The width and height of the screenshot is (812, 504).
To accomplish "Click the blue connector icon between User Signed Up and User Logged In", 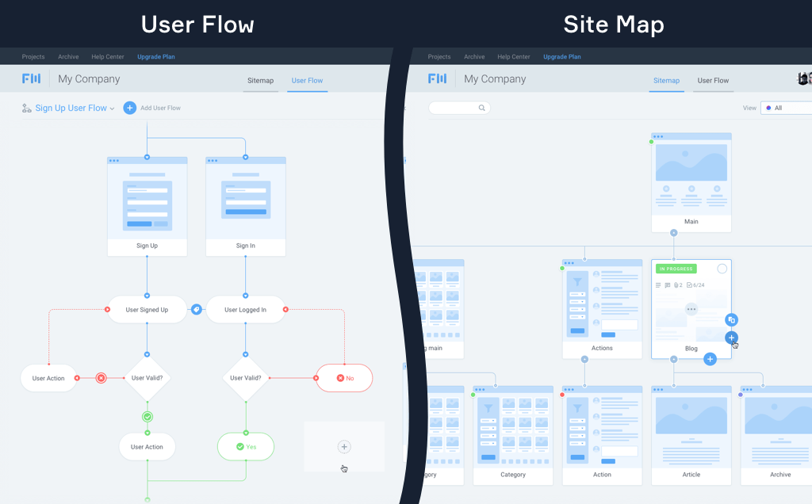I will (197, 309).
